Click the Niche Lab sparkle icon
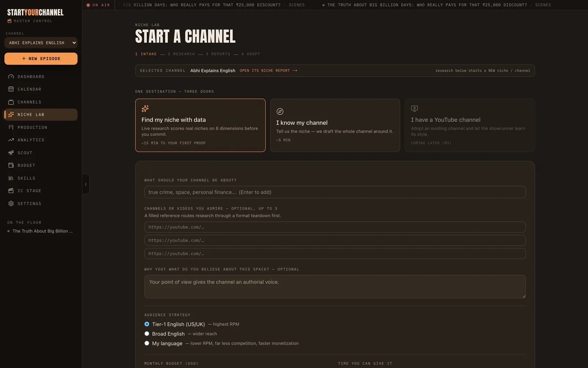 11,114
